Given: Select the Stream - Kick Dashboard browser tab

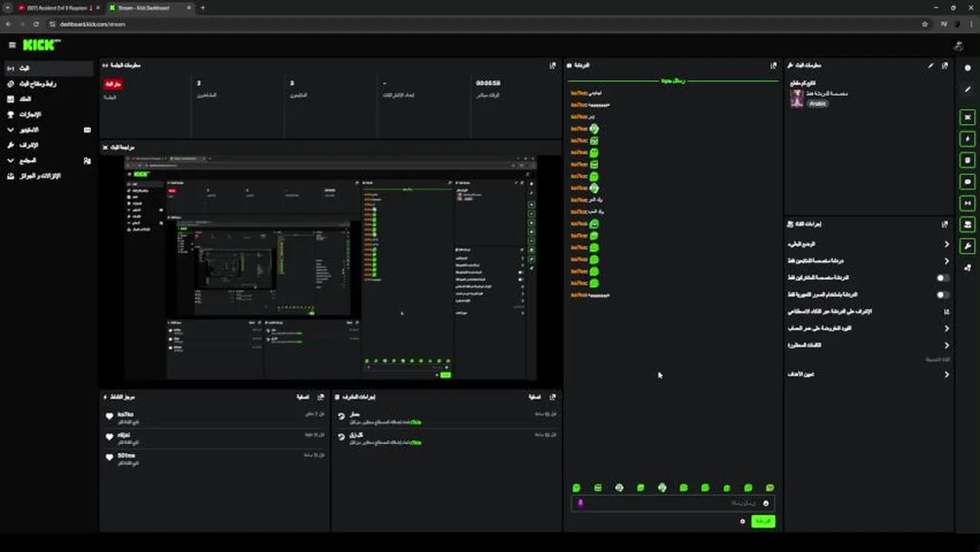Looking at the screenshot, I should [150, 8].
